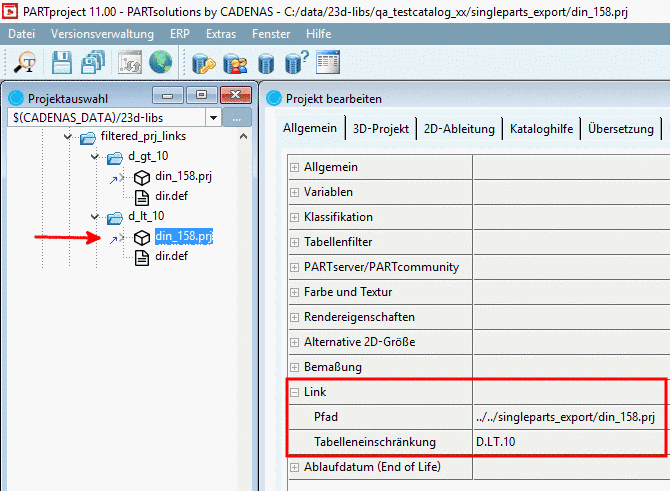Expand the Bemaßung property group

pyautogui.click(x=294, y=367)
